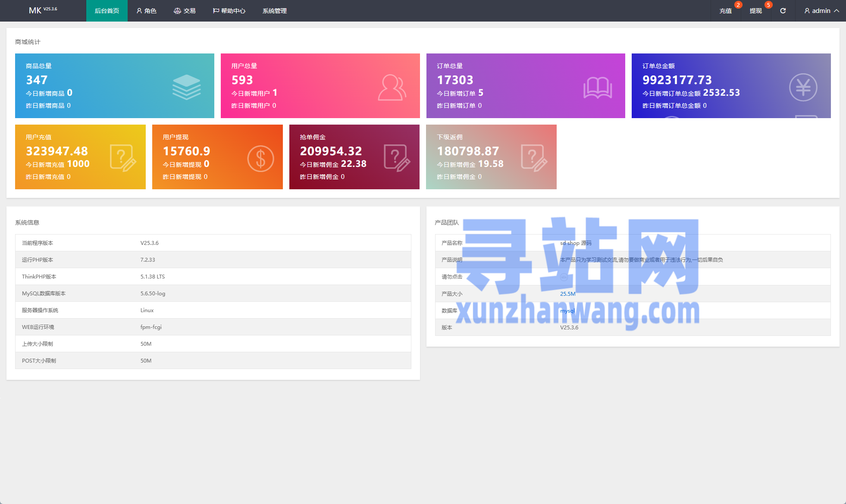Click the edit icon on 抢单佣金 card

tap(397, 158)
